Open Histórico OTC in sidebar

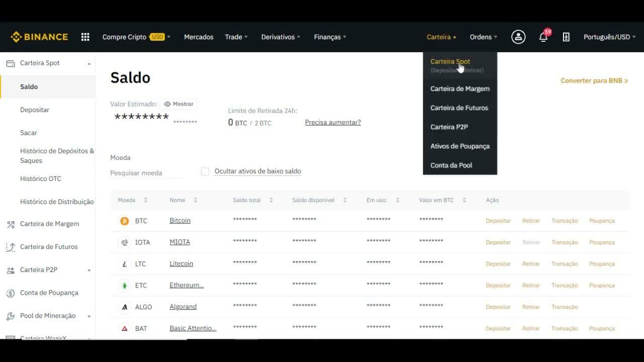pos(41,178)
